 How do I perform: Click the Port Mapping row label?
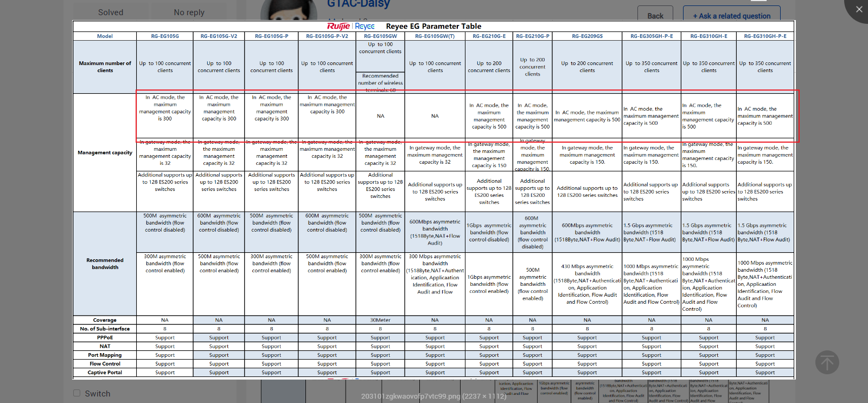[105, 355]
